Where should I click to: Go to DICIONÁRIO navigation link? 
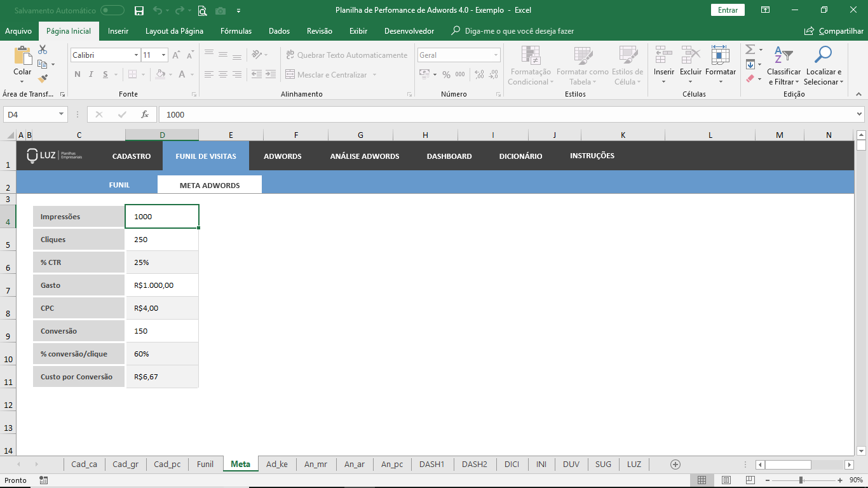[521, 156]
